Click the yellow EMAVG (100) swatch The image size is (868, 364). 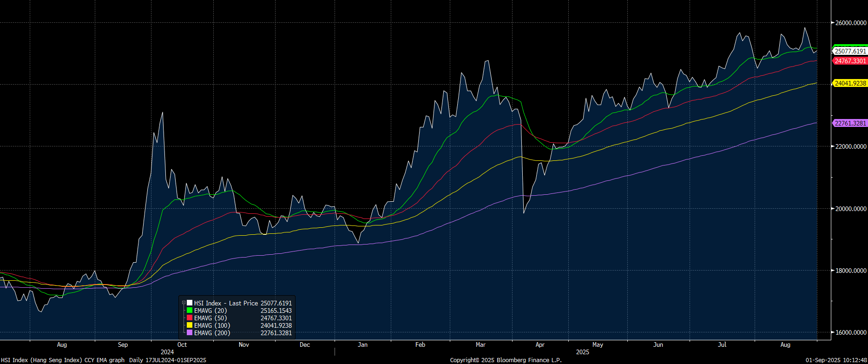[x=190, y=325]
